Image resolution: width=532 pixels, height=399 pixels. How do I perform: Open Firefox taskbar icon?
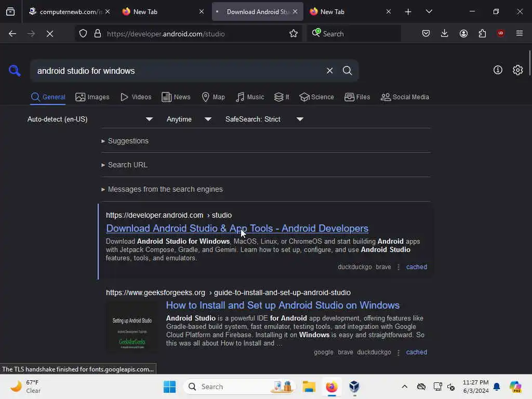331,387
